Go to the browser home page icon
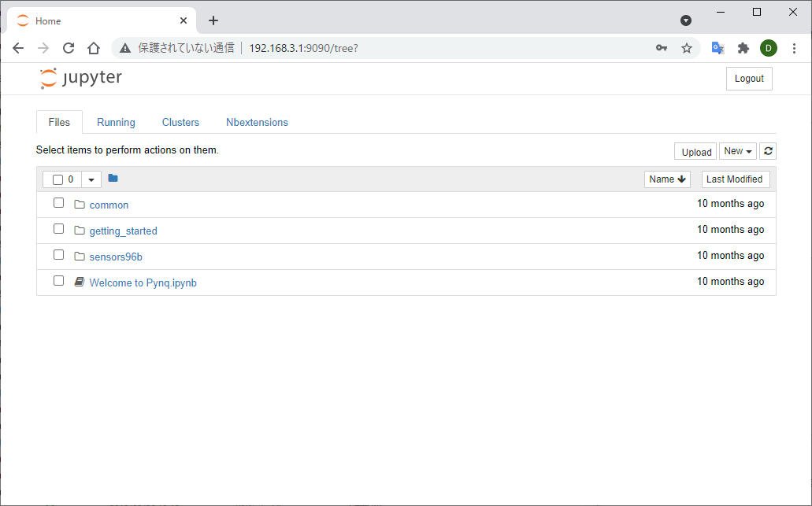The height and width of the screenshot is (506, 812). 94,48
